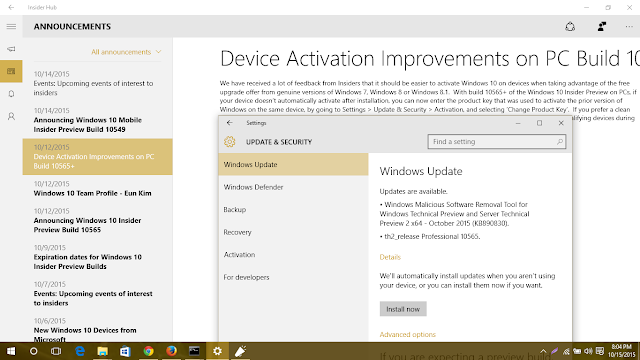
Task: Open Expiration dates for Insider Preview Builds
Action: pyautogui.click(x=98, y=257)
